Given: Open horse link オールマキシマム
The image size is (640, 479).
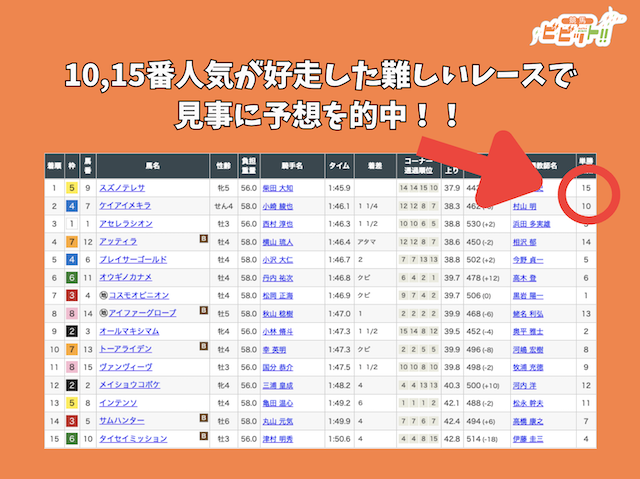Looking at the screenshot, I should point(129,331).
